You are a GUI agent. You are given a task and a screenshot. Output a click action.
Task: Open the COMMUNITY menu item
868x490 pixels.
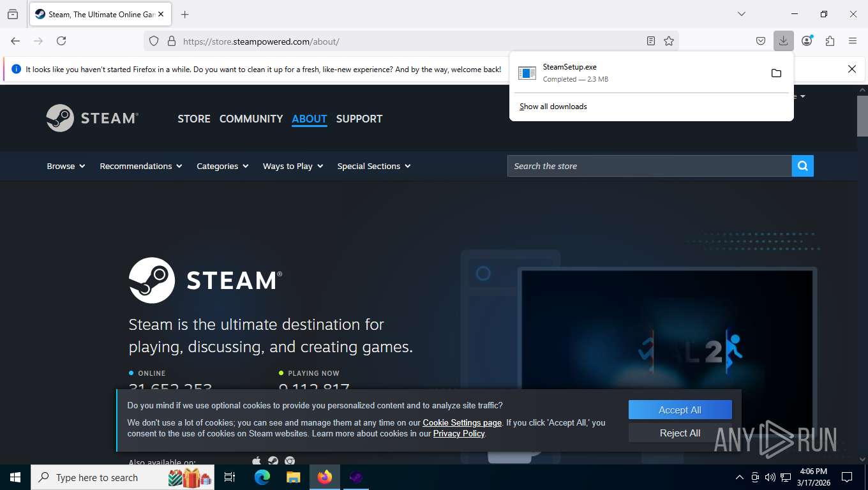coord(251,119)
